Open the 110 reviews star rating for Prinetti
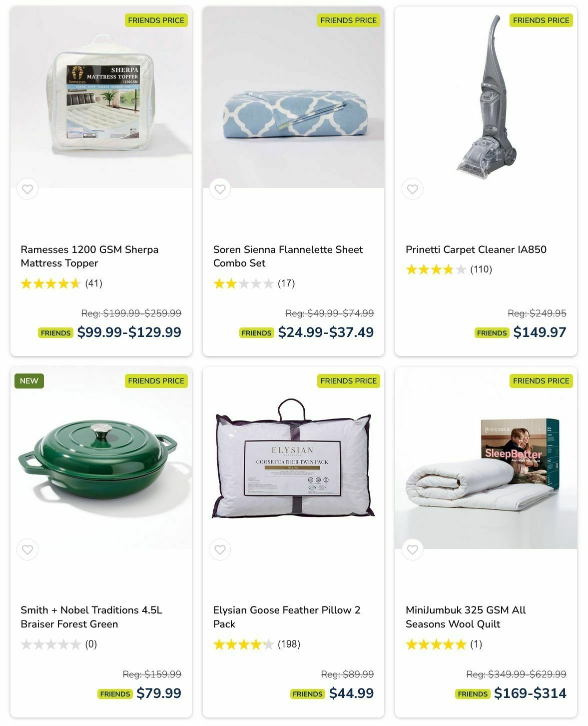Image resolution: width=588 pixels, height=726 pixels. [449, 269]
